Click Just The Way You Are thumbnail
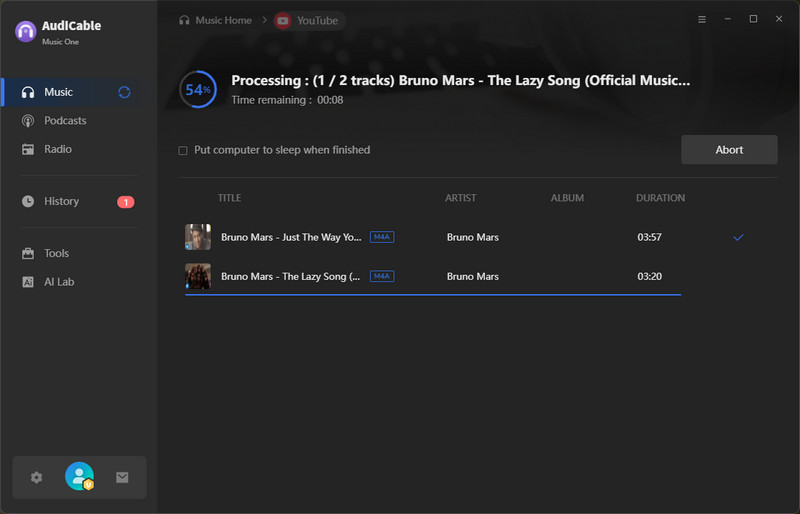 point(198,237)
